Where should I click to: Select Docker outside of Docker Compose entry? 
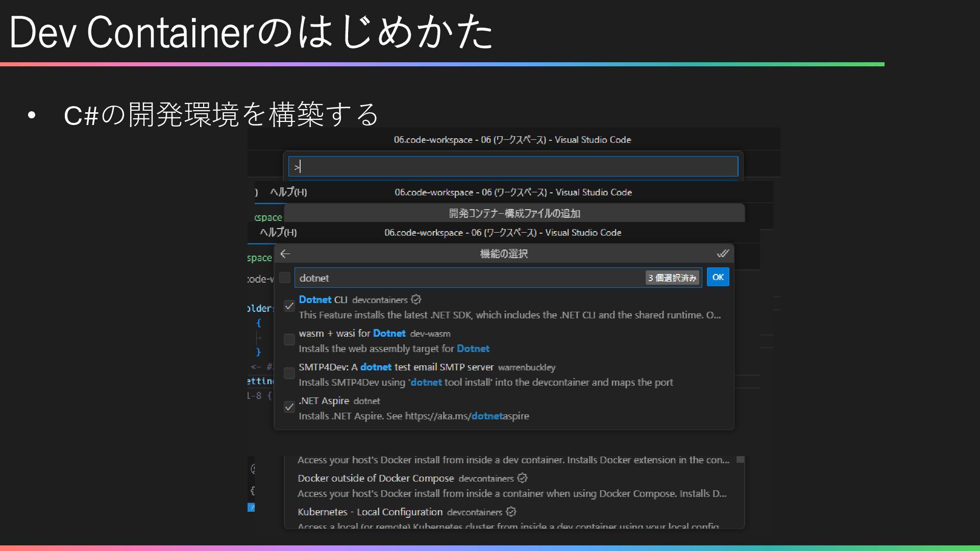coord(513,486)
